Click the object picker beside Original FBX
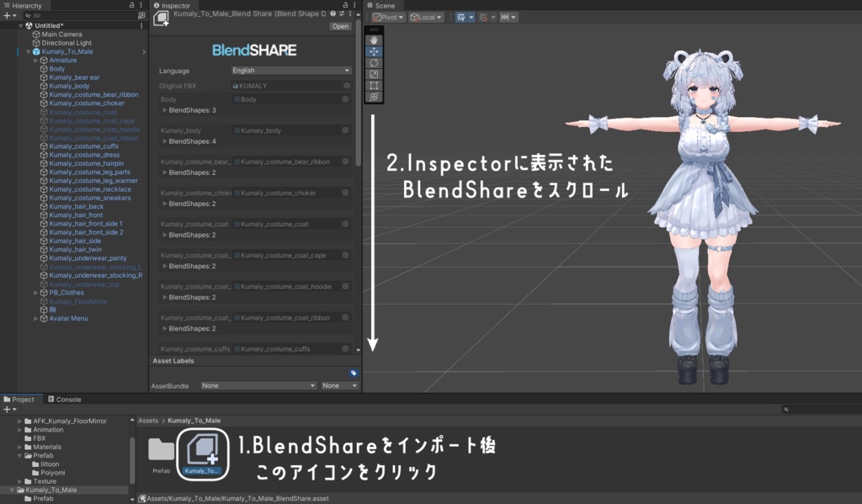Image resolution: width=862 pixels, height=504 pixels. [347, 86]
